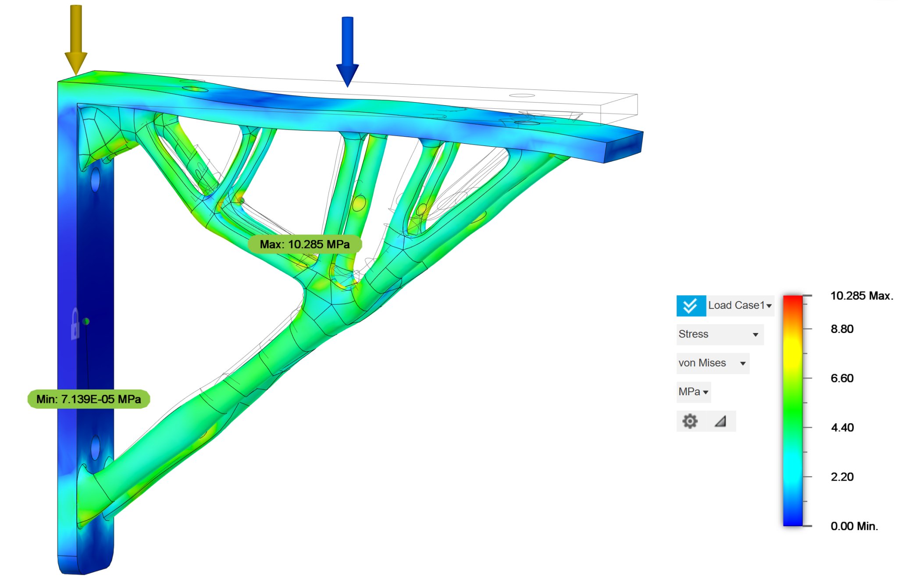Click the Min: 7.139E-05 MPa label

[x=89, y=399]
